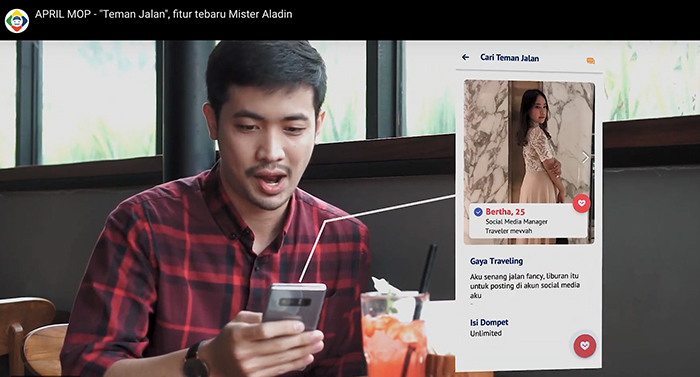Open the orange chat bubbles icon
The image size is (700, 377).
(x=591, y=61)
